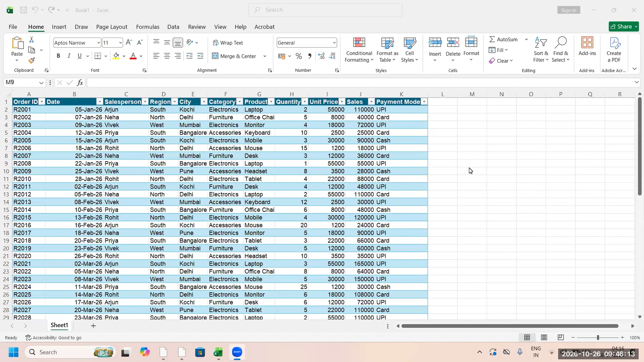Add a new sheet with the plus button
Image resolution: width=644 pixels, height=362 pixels.
click(x=93, y=326)
